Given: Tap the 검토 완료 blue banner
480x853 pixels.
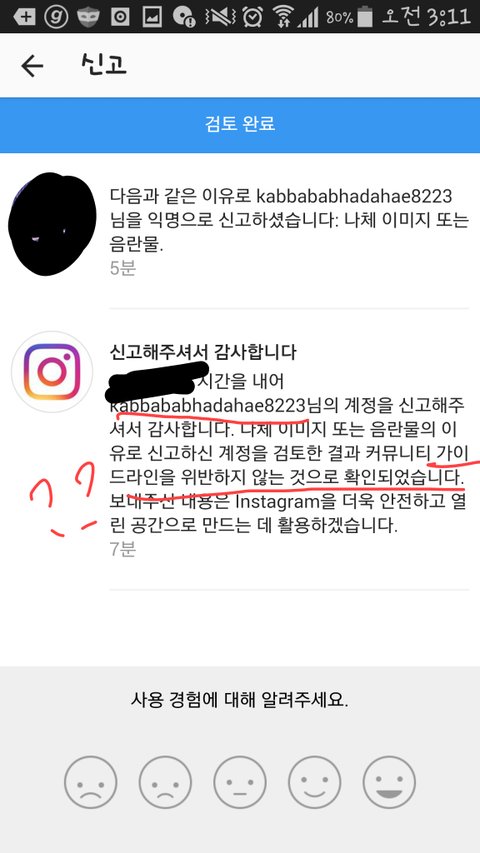Looking at the screenshot, I should pos(240,125).
